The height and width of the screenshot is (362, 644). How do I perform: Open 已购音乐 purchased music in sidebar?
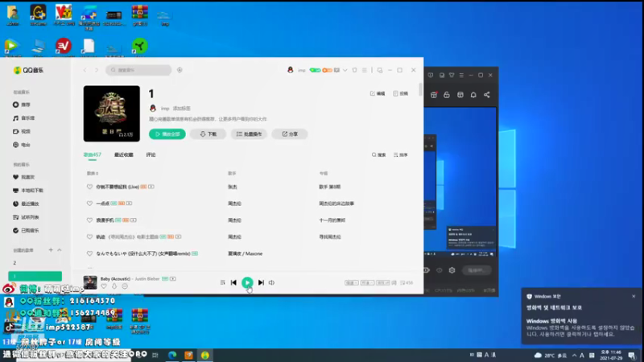click(x=26, y=231)
